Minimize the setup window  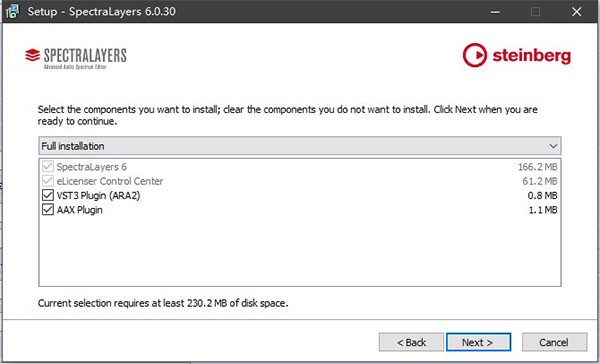495,11
